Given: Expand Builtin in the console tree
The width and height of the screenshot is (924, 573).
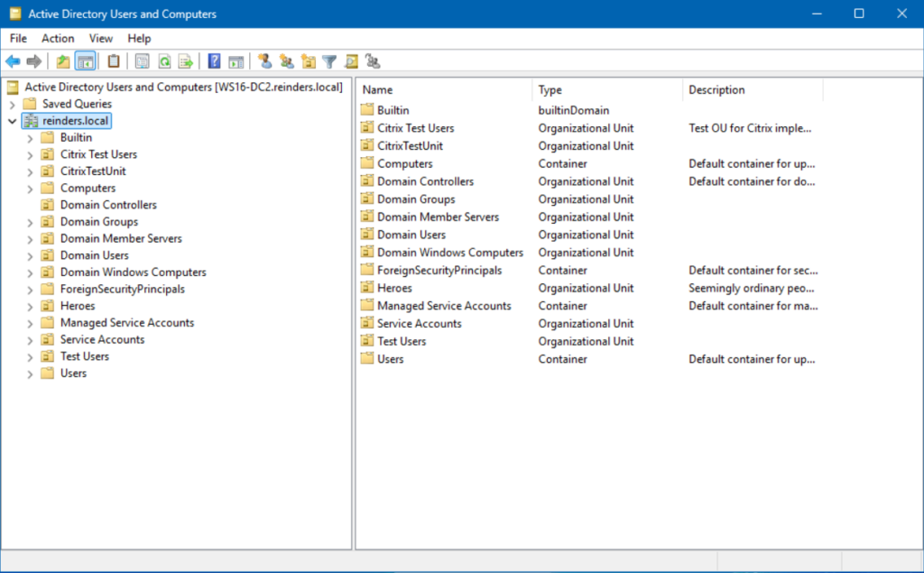Looking at the screenshot, I should point(30,138).
